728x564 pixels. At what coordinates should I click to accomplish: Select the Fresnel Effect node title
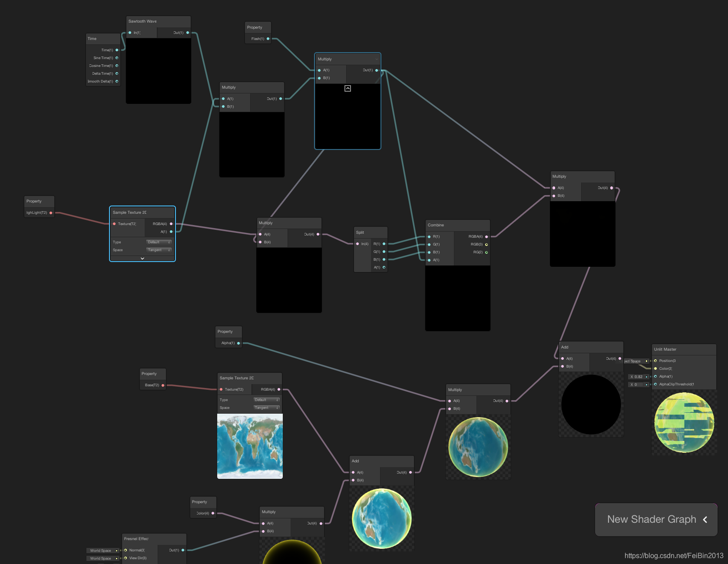136,539
